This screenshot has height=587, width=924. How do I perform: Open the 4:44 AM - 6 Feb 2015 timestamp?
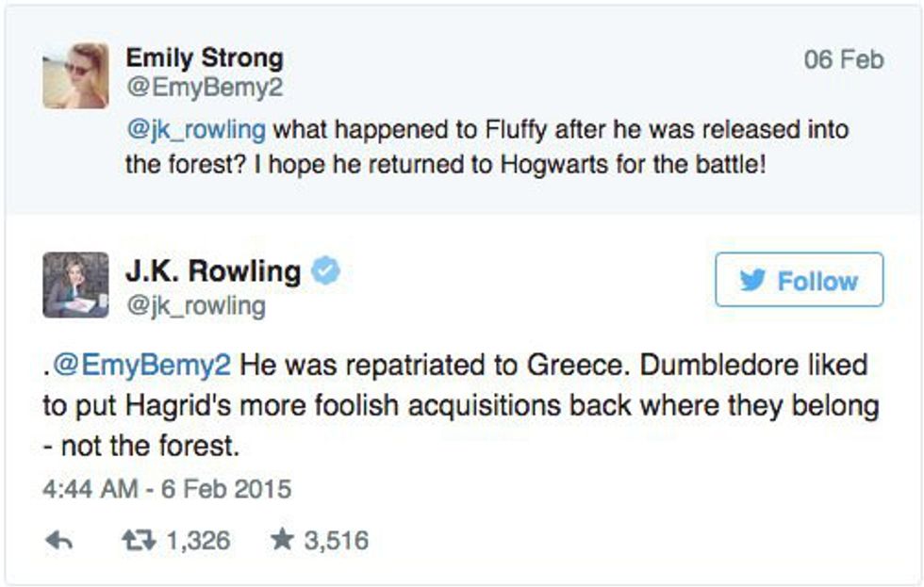pyautogui.click(x=167, y=490)
